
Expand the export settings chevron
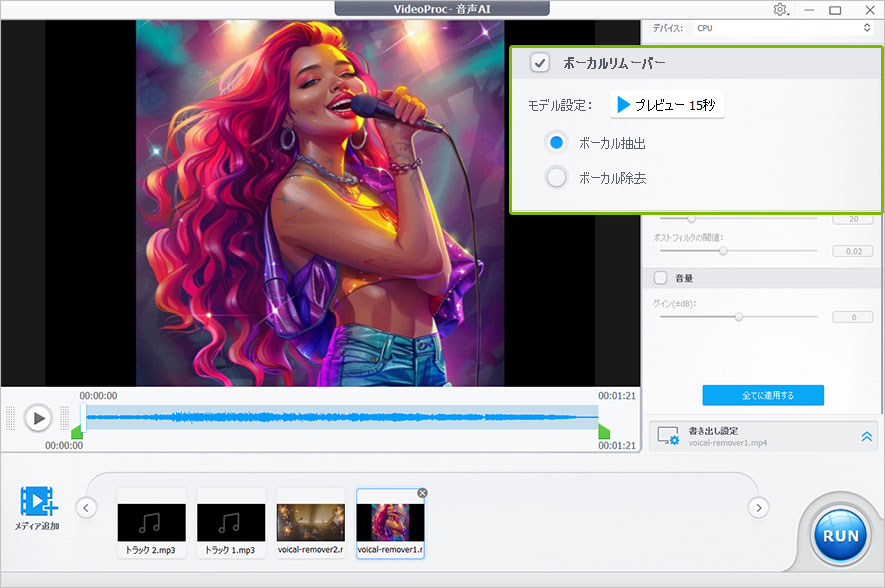pyautogui.click(x=866, y=436)
